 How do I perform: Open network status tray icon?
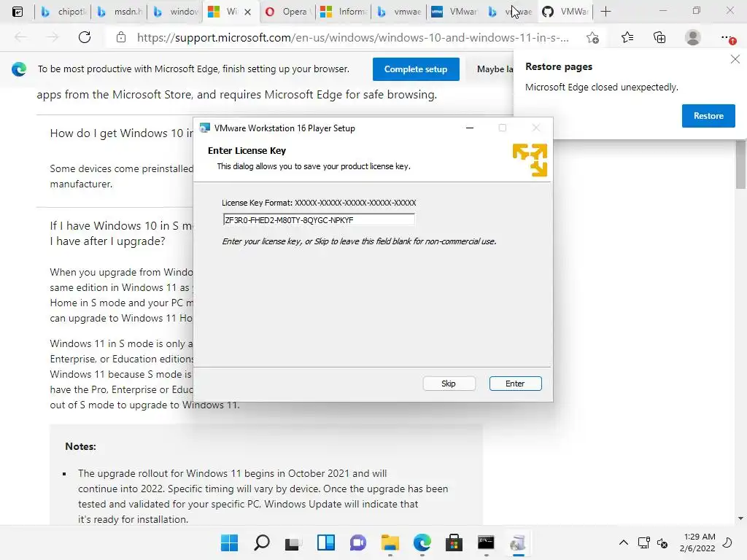tap(643, 542)
